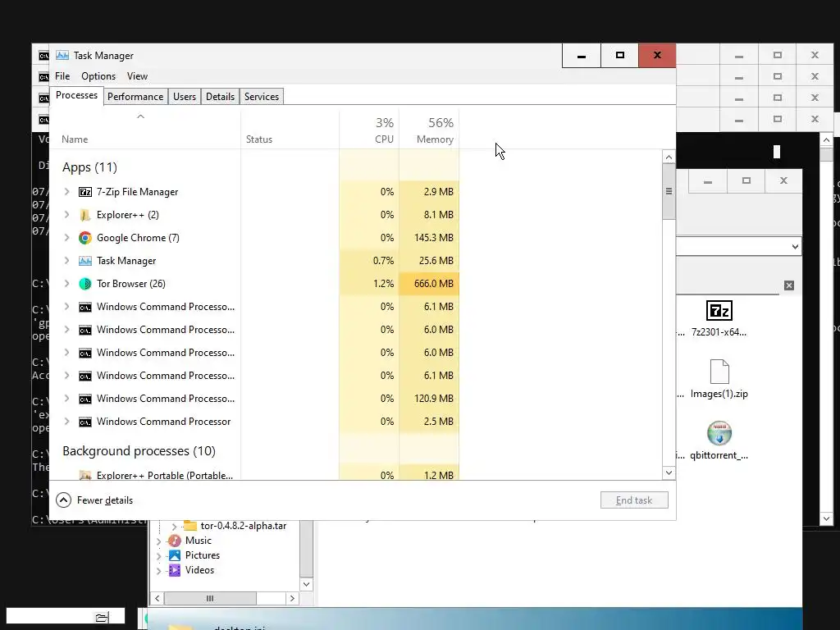Open the dropdown in the background file manager
Viewport: 840px width, 630px height.
pos(795,247)
